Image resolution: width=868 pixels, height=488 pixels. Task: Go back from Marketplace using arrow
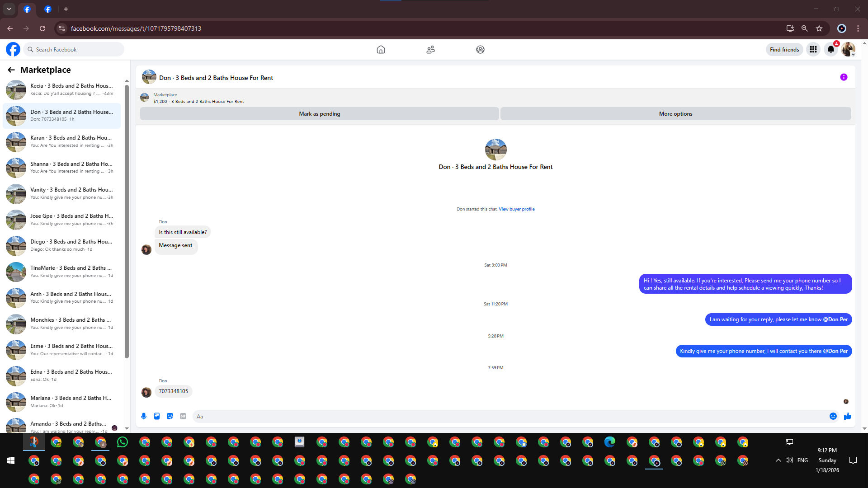[x=11, y=70]
